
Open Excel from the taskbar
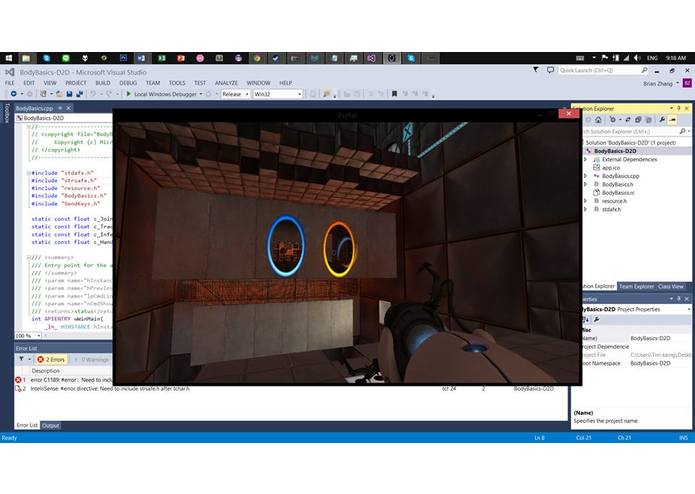[162, 58]
